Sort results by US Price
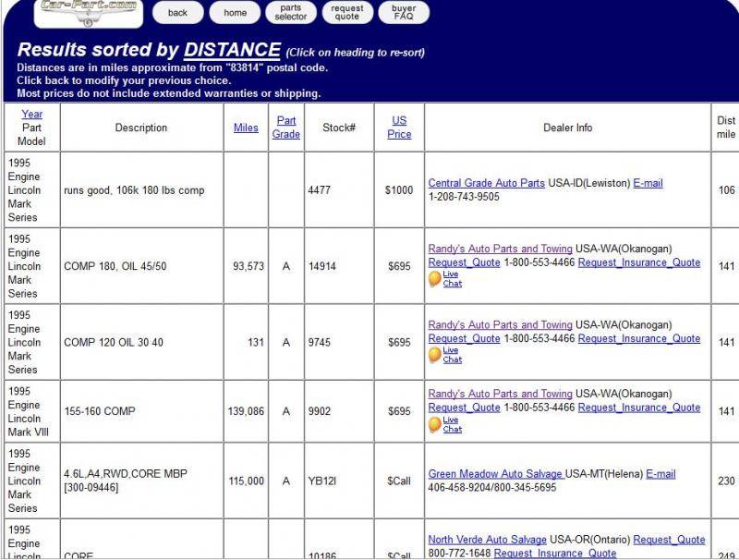Viewport: 739px width, 560px height. pos(399,128)
